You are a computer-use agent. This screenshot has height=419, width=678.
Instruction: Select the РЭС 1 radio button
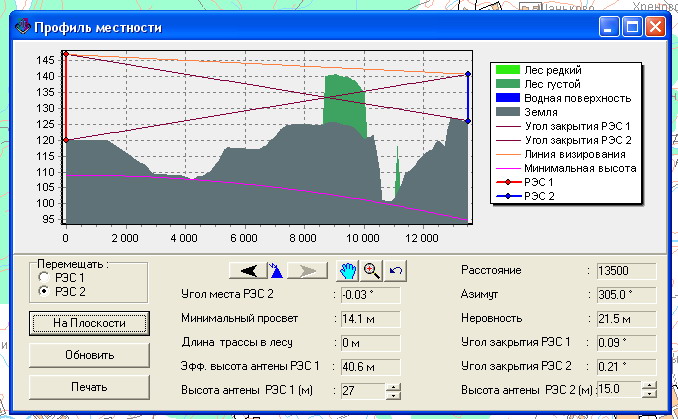point(42,276)
